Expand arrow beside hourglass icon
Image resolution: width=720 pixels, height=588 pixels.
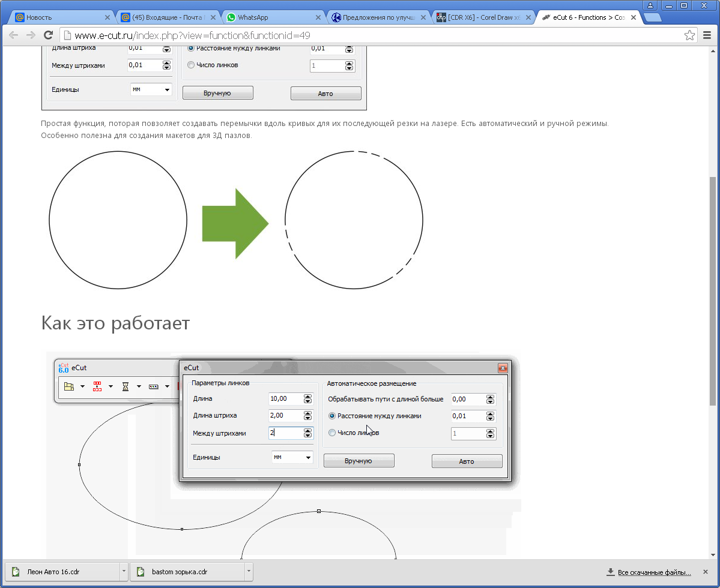(x=139, y=386)
